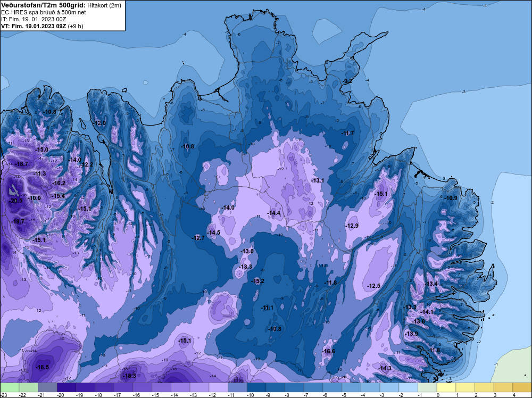Pick the -15 legend color swatch

[x=161, y=387]
